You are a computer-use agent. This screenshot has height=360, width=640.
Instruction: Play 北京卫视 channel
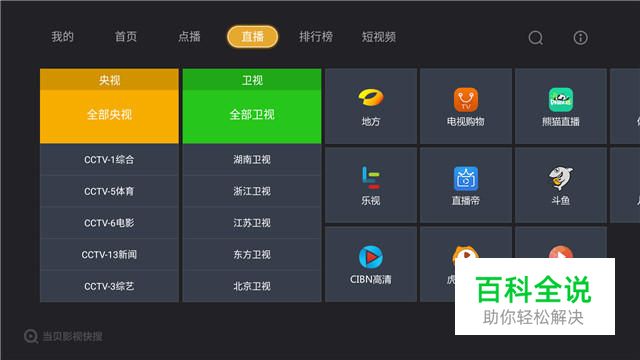click(x=252, y=286)
